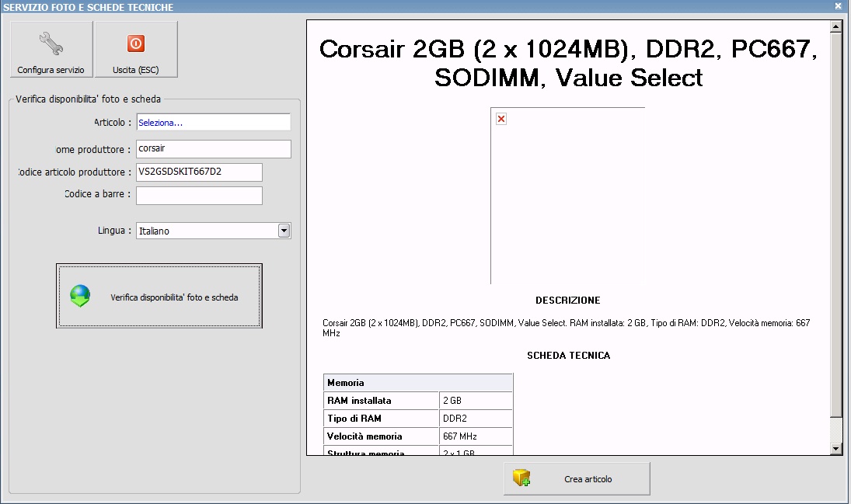Click the Corsair 2GB product title
Screen dimensions: 851x504
(568, 63)
